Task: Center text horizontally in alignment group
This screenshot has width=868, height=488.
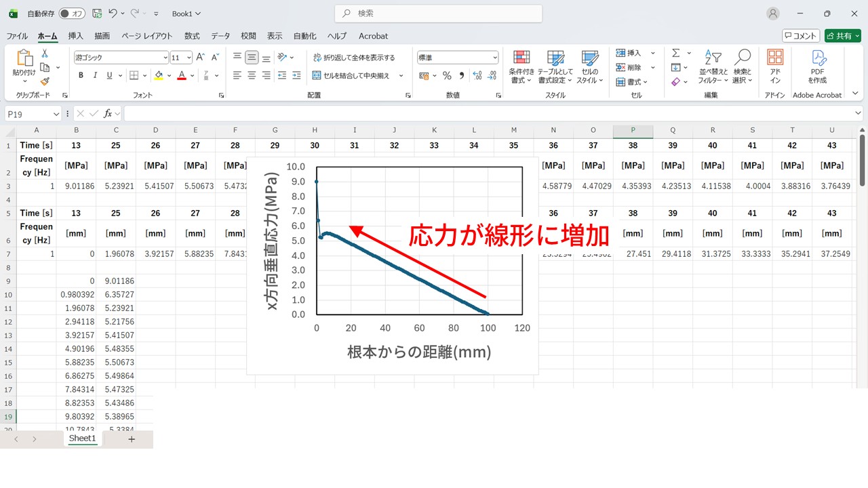Action: point(252,75)
